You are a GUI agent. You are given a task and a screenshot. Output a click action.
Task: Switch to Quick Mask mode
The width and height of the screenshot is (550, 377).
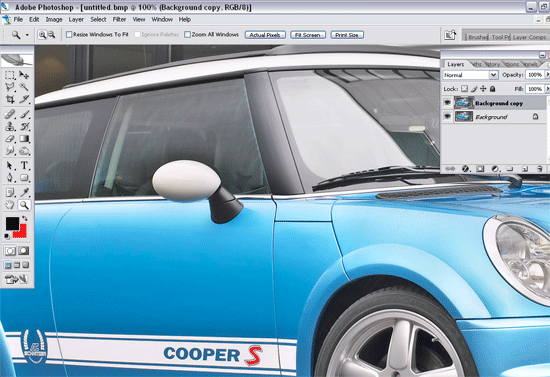pyautogui.click(x=24, y=251)
